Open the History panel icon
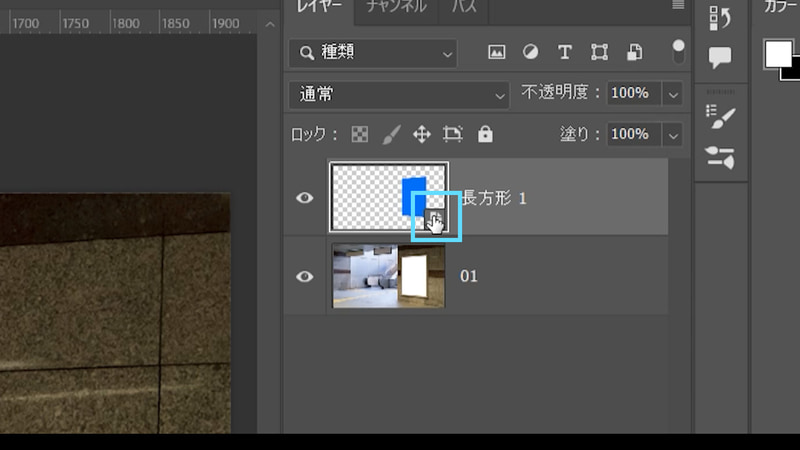Image resolution: width=800 pixels, height=450 pixels. point(720,18)
